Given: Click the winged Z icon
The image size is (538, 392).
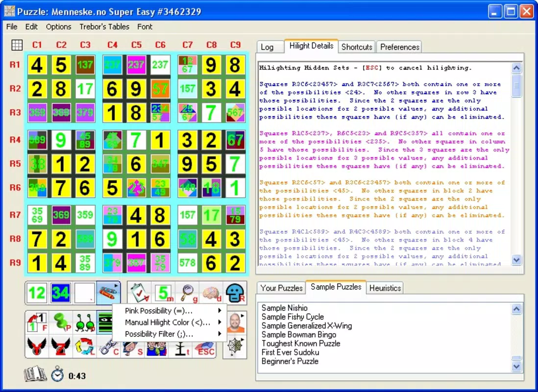Looking at the screenshot, I should 61,346.
